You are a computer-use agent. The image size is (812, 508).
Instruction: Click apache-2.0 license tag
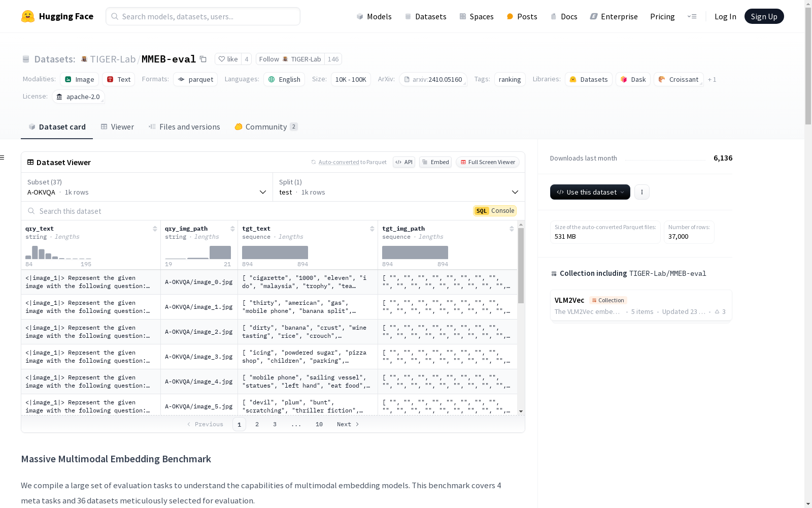[78, 97]
